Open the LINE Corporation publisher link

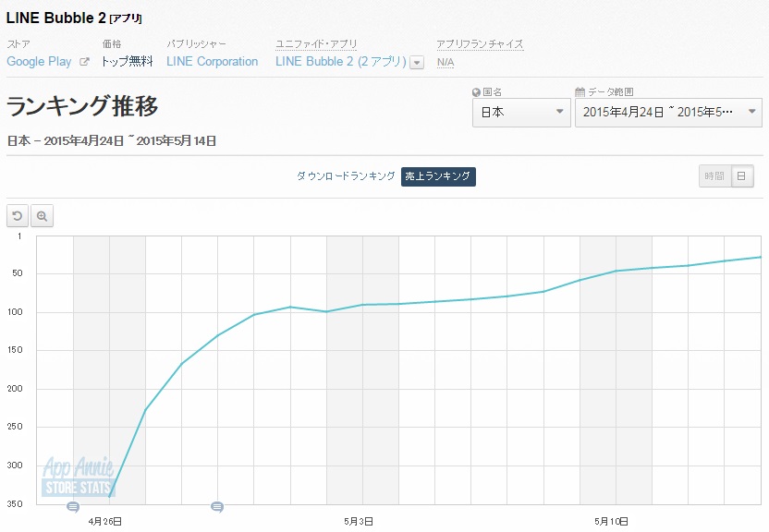[212, 62]
